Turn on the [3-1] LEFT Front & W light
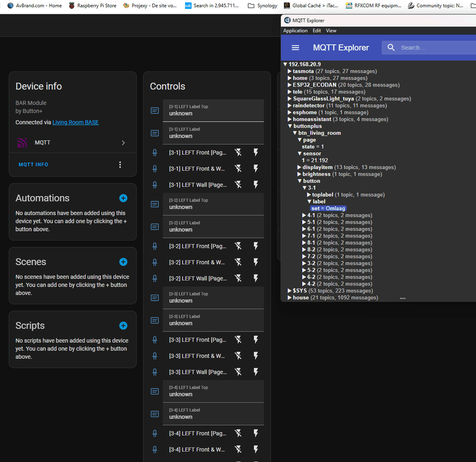 pyautogui.click(x=256, y=168)
